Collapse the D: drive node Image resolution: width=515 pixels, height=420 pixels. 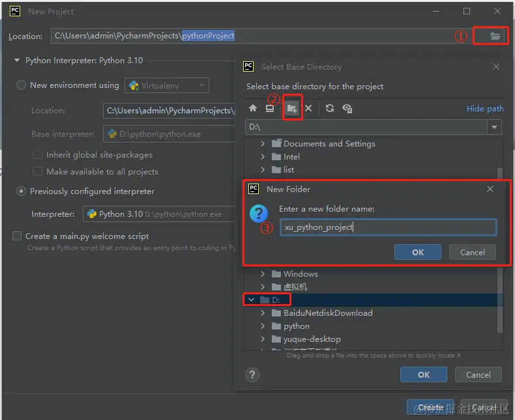251,300
